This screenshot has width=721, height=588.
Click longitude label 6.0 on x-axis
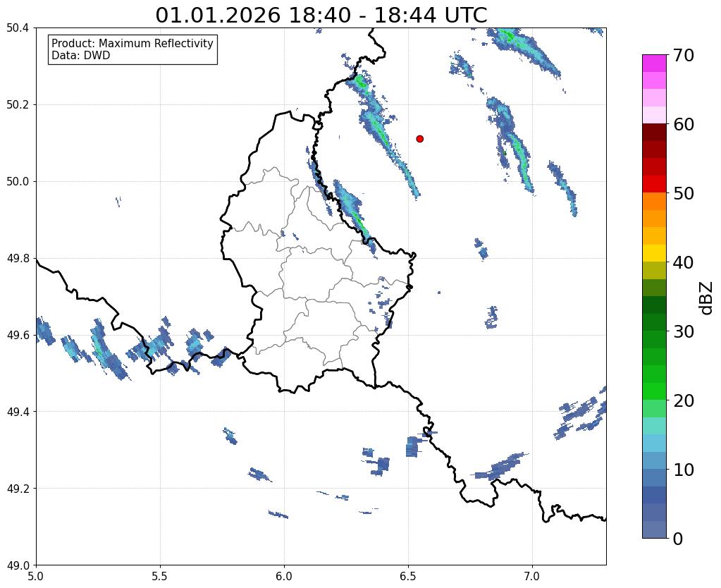[x=284, y=576]
